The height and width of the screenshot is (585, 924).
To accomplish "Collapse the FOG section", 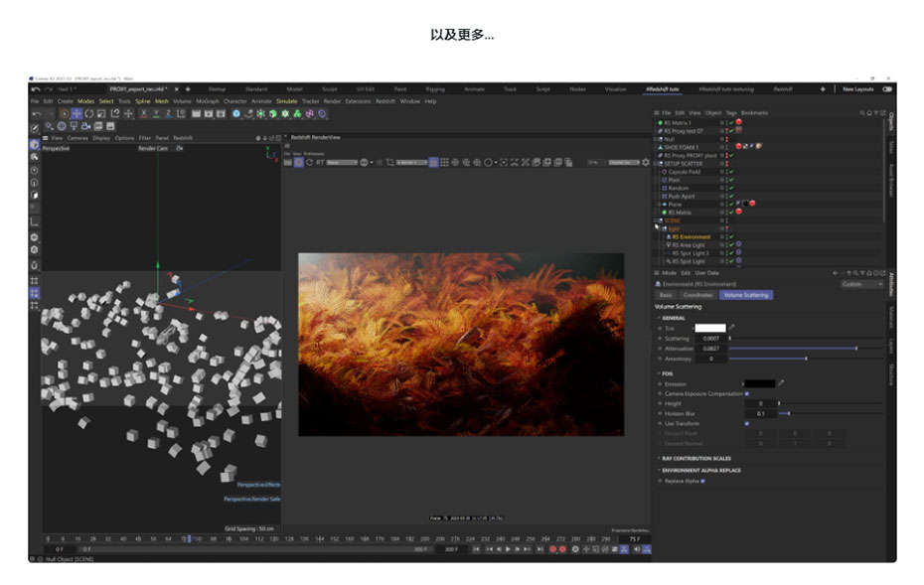I will click(x=659, y=373).
